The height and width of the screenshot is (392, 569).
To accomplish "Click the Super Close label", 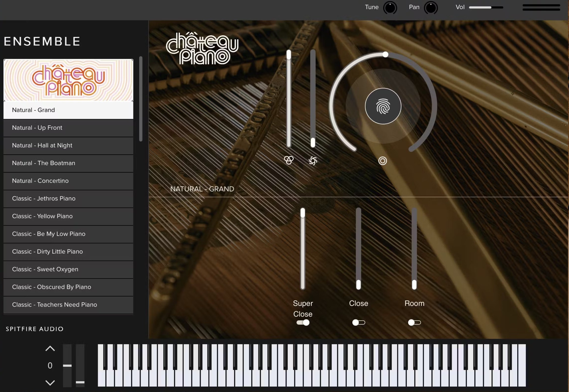I will [x=303, y=309].
